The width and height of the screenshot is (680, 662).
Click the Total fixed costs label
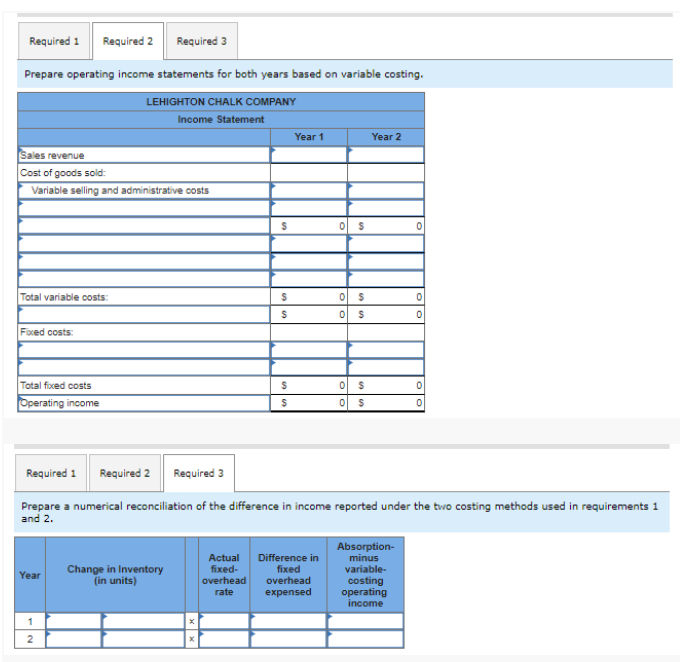[56, 385]
